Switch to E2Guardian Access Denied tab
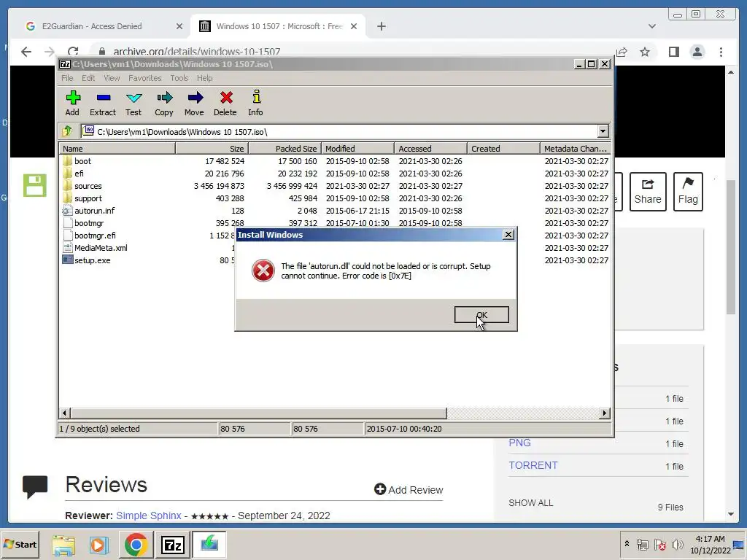 point(92,26)
